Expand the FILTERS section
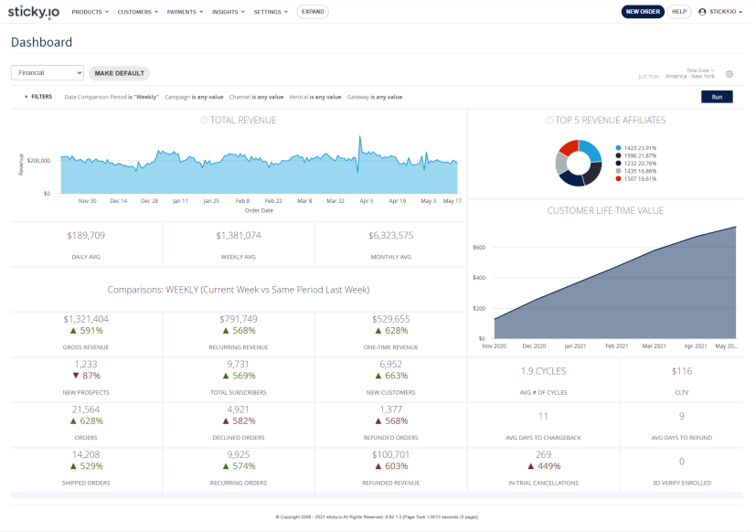This screenshot has height=532, width=756. pyautogui.click(x=38, y=96)
